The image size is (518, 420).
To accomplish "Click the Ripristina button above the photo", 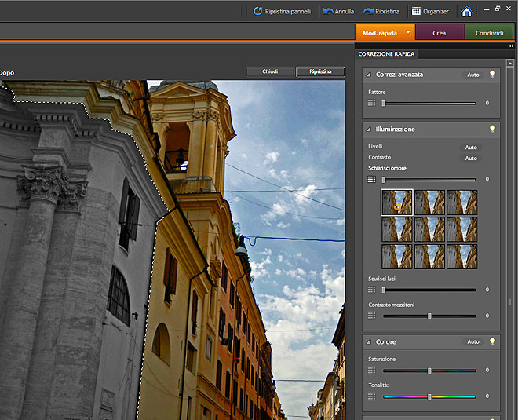I will 320,71.
